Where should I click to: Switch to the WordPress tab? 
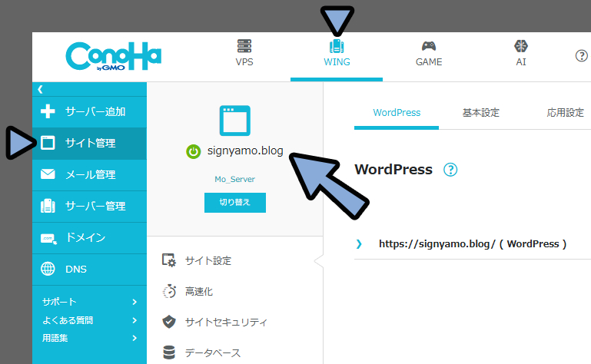click(397, 113)
